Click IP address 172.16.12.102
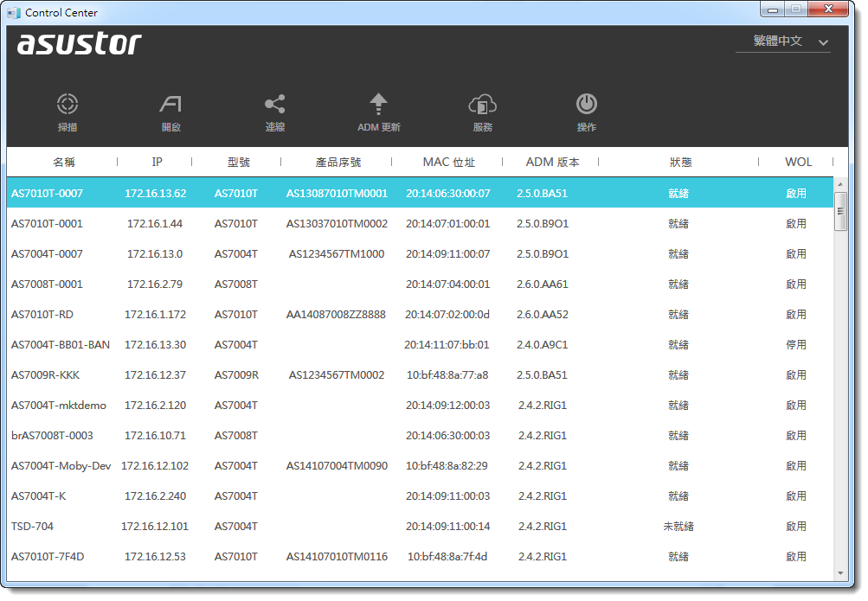This screenshot has width=868, height=601. (x=155, y=465)
